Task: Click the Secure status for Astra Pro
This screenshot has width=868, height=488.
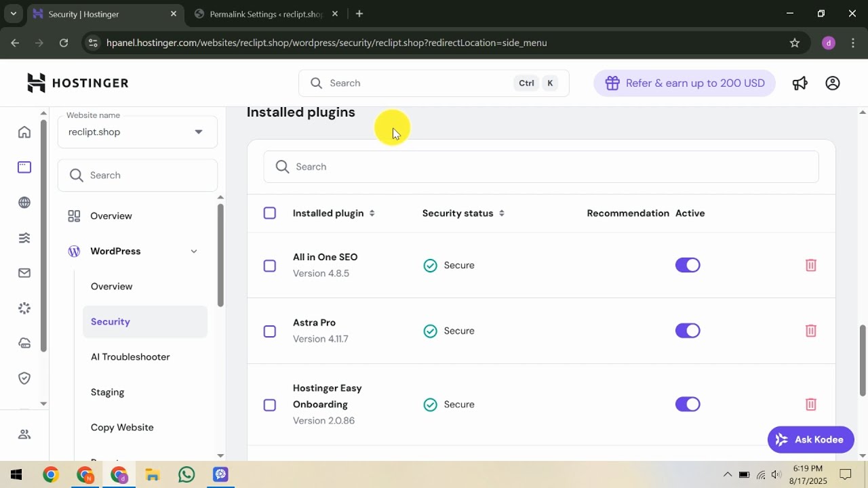Action: pyautogui.click(x=448, y=331)
